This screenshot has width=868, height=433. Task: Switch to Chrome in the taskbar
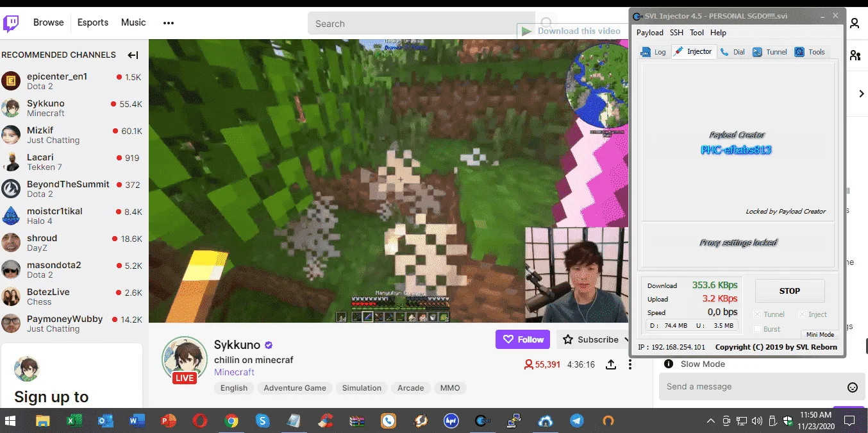(231, 421)
